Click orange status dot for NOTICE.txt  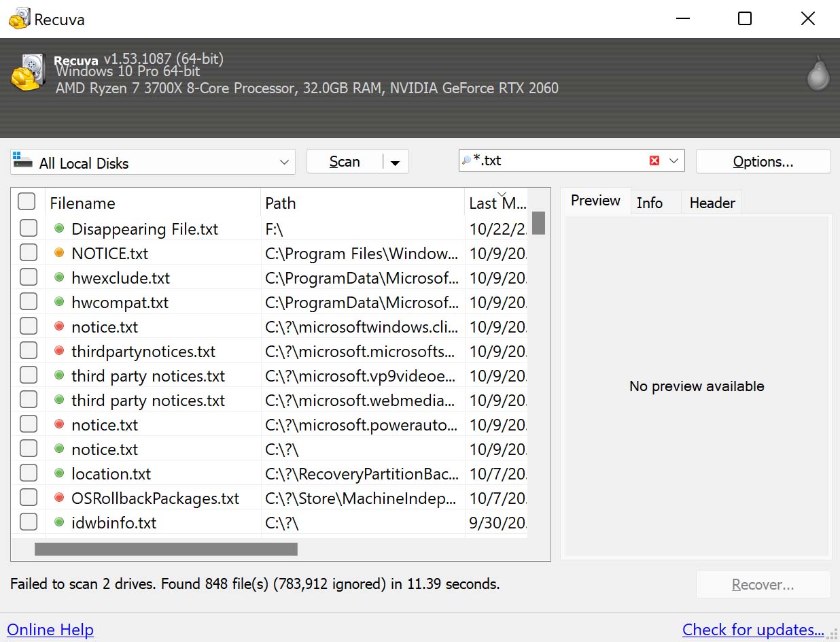click(x=59, y=253)
